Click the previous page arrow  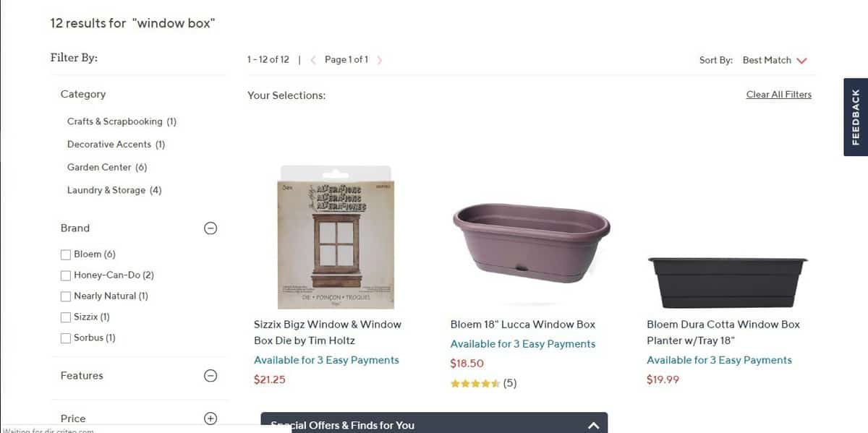312,60
